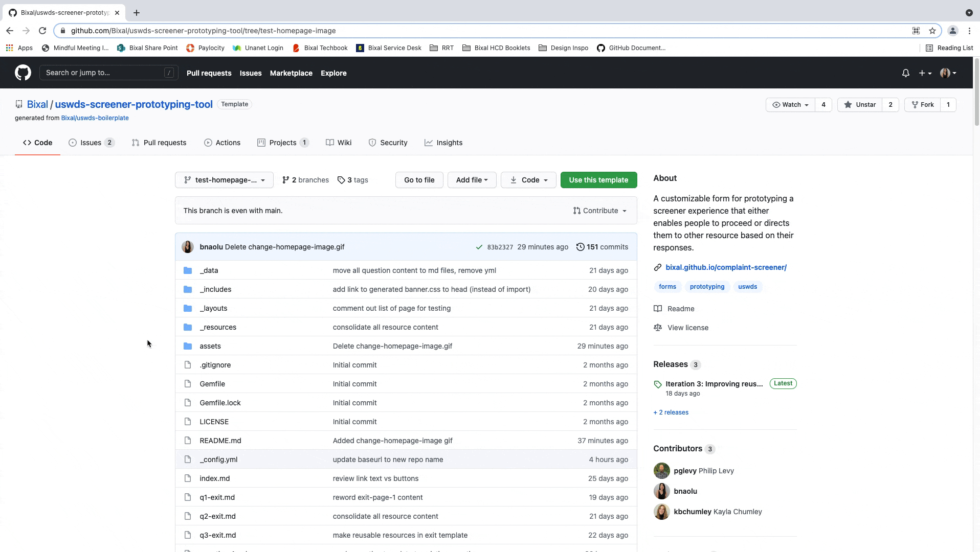Open the Bixal organization link
This screenshot has width=980, height=552.
pyautogui.click(x=37, y=104)
